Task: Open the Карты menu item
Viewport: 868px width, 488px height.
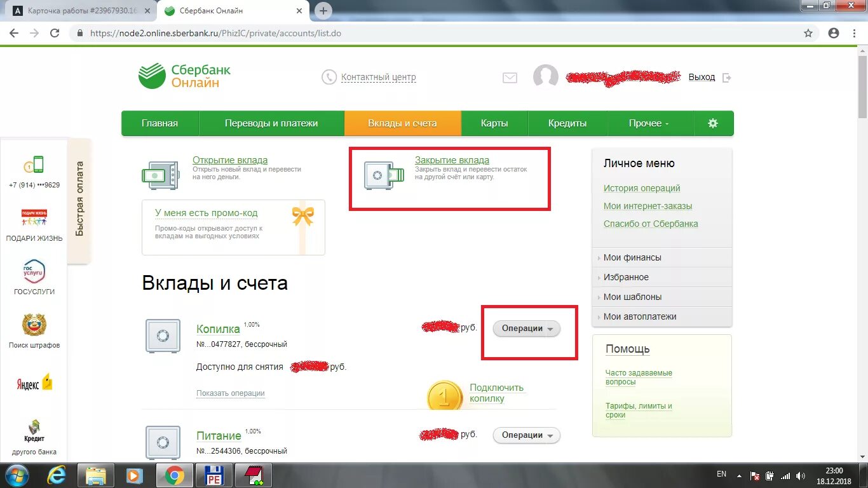Action: [494, 123]
